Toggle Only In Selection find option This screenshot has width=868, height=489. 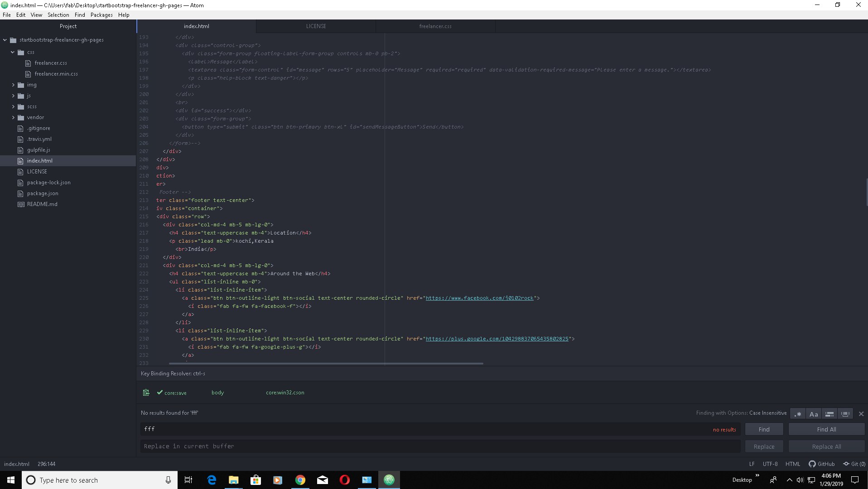(829, 414)
